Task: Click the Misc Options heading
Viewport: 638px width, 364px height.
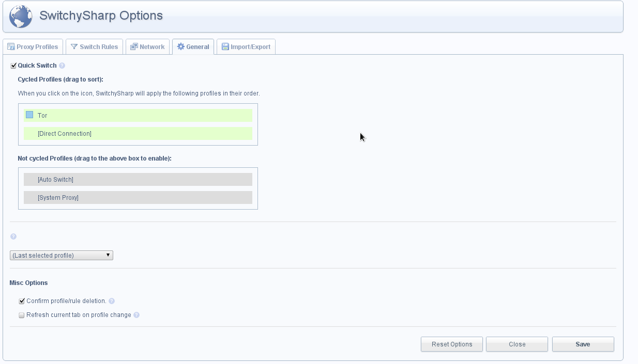Action: click(x=29, y=283)
